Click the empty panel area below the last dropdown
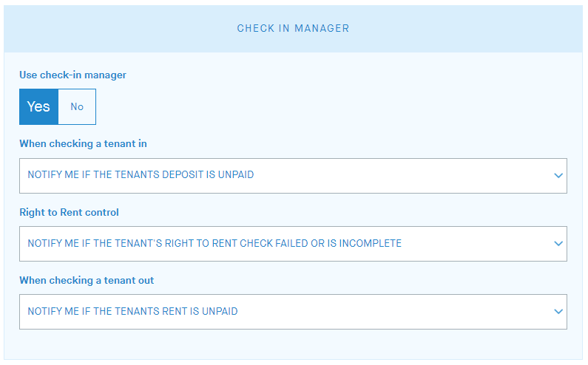 pyautogui.click(x=293, y=344)
